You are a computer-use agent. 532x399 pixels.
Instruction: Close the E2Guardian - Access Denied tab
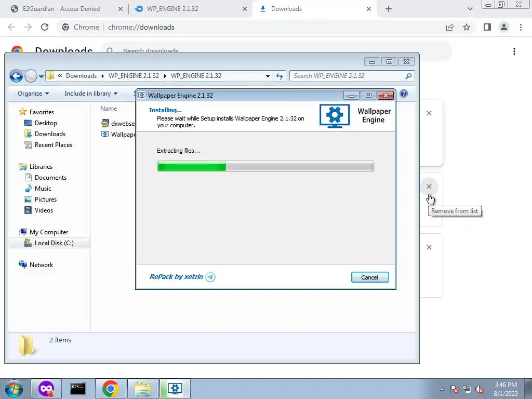click(121, 9)
